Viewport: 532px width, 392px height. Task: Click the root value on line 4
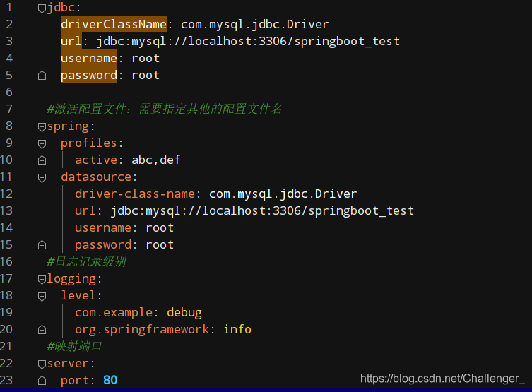(146, 59)
